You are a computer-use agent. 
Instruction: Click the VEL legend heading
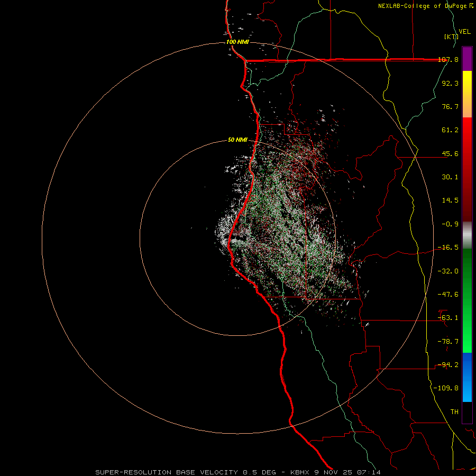coord(464,32)
